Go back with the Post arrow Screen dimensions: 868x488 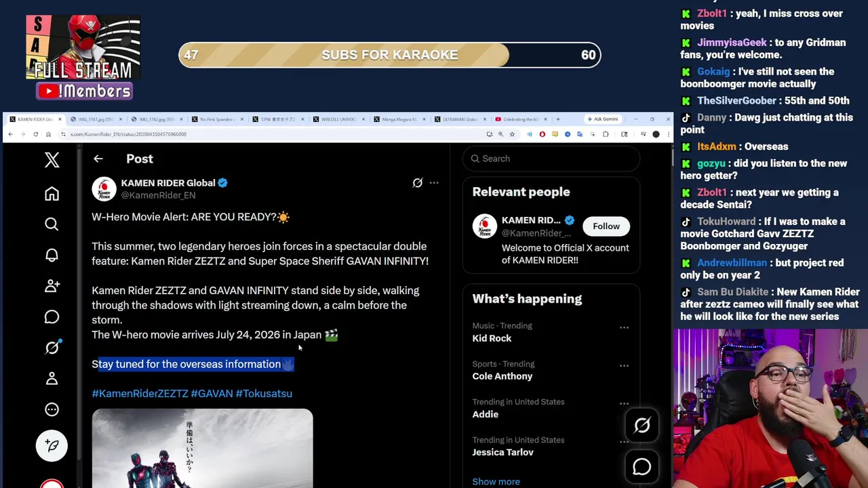click(98, 159)
